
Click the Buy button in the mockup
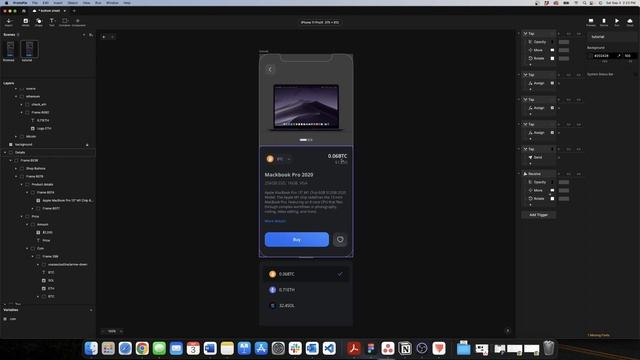(297, 240)
